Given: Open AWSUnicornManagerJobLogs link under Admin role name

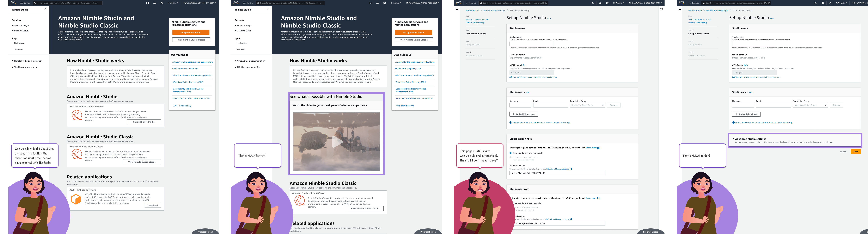Looking at the screenshot, I should pos(557,169).
